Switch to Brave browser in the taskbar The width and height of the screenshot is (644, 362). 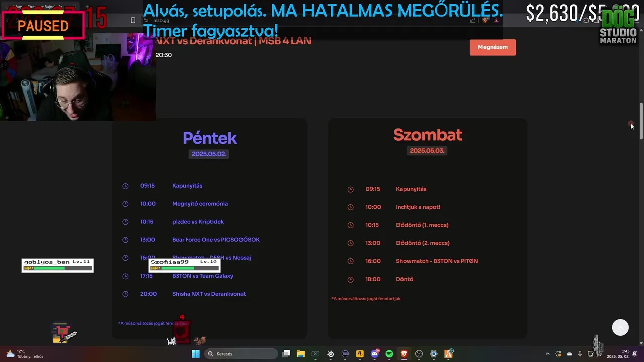pos(404,354)
